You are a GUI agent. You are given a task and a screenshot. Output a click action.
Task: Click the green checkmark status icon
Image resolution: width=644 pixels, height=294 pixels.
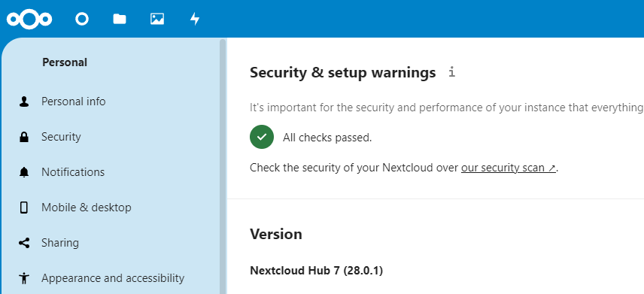pos(262,137)
